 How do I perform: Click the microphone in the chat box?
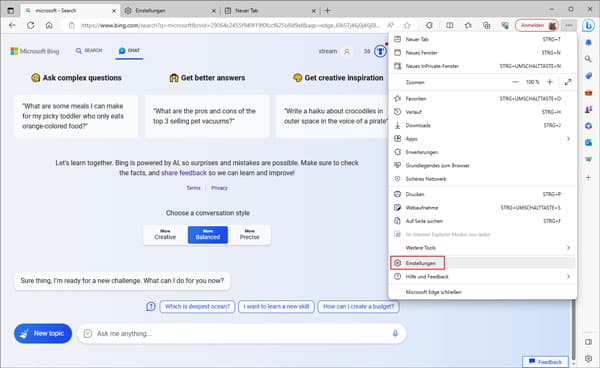point(395,333)
